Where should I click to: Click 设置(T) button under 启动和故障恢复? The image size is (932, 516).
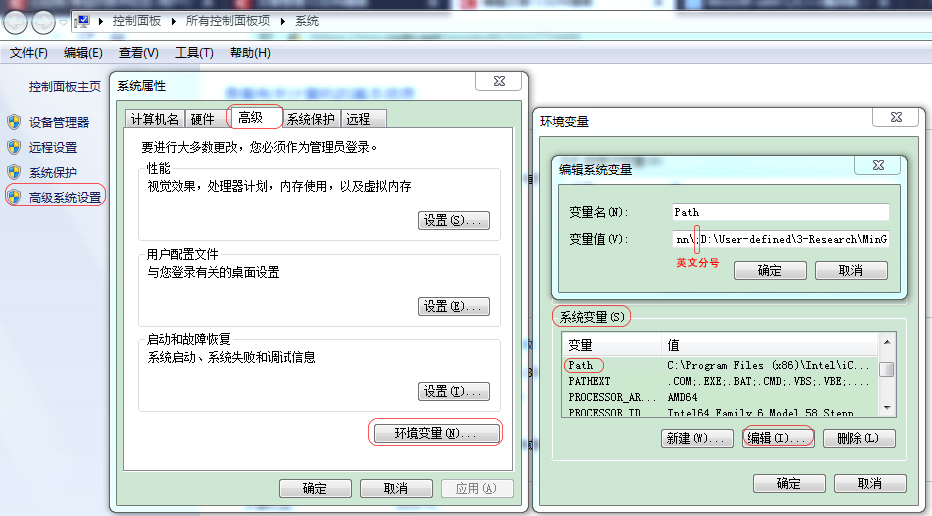coord(454,391)
